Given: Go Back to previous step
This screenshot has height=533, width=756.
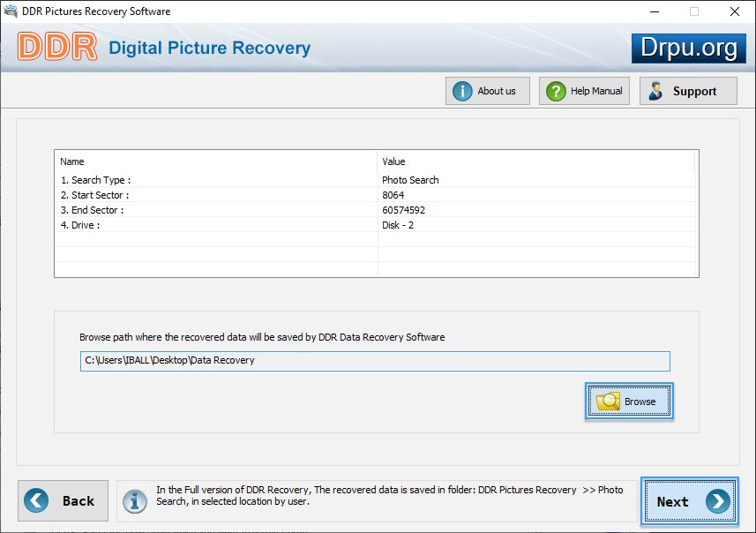Looking at the screenshot, I should pos(64,500).
